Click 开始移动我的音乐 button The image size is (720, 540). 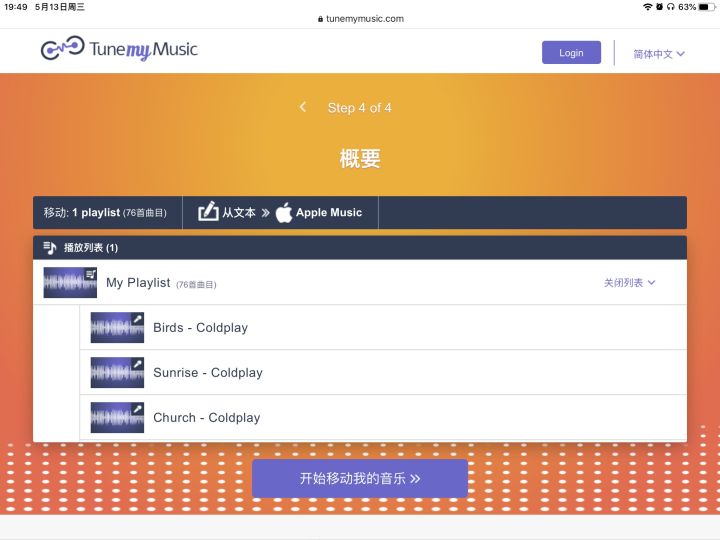(360, 478)
